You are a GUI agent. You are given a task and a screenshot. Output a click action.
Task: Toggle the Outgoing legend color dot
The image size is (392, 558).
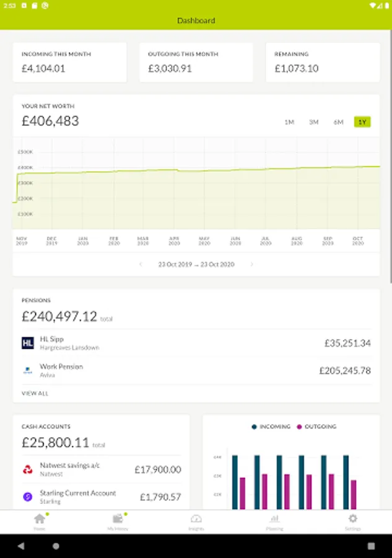coord(300,427)
